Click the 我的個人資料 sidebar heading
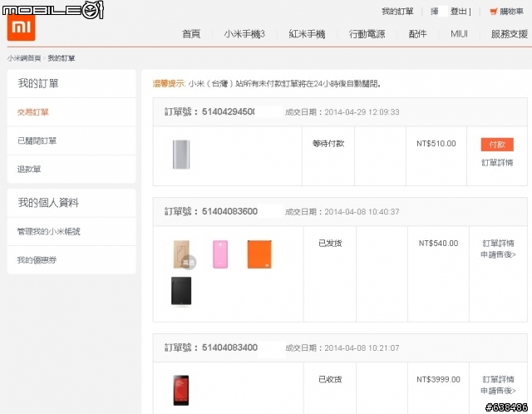Viewport: 532px width, 414px height. tap(48, 203)
